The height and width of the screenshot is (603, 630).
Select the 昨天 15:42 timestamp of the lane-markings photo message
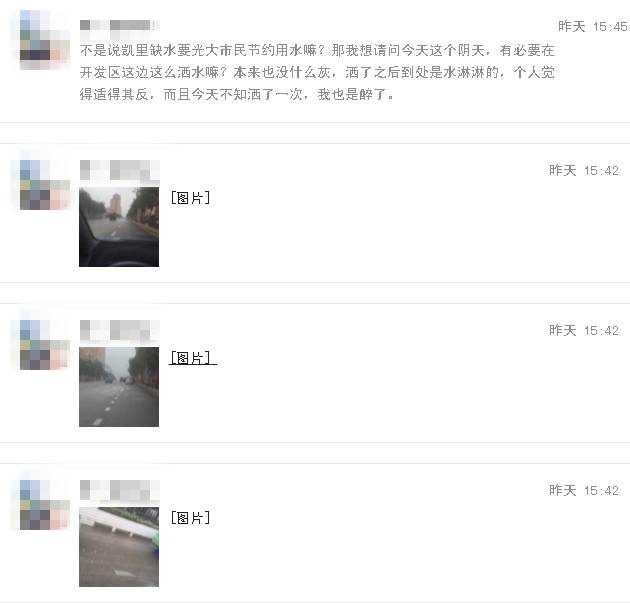[x=584, y=330]
